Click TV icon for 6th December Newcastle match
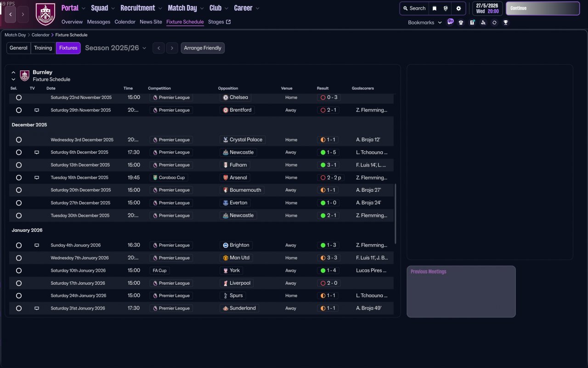588x368 pixels. click(37, 152)
